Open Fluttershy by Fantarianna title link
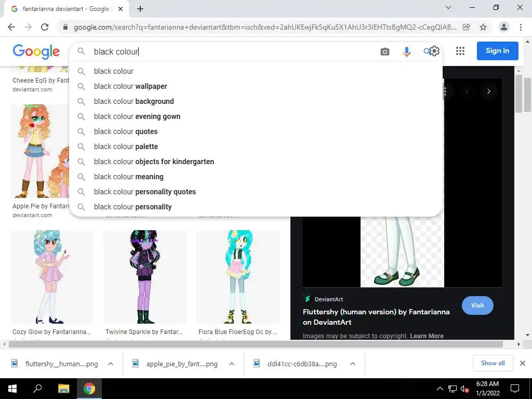This screenshot has height=399, width=532. 376,317
